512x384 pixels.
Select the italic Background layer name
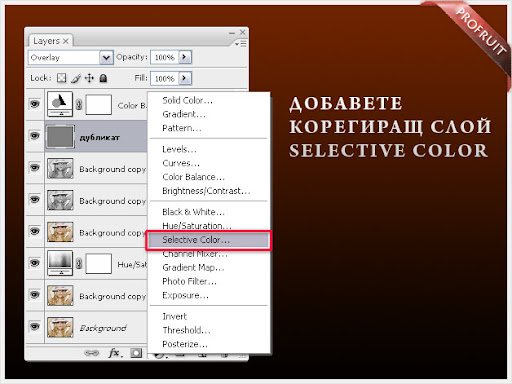pos(103,328)
